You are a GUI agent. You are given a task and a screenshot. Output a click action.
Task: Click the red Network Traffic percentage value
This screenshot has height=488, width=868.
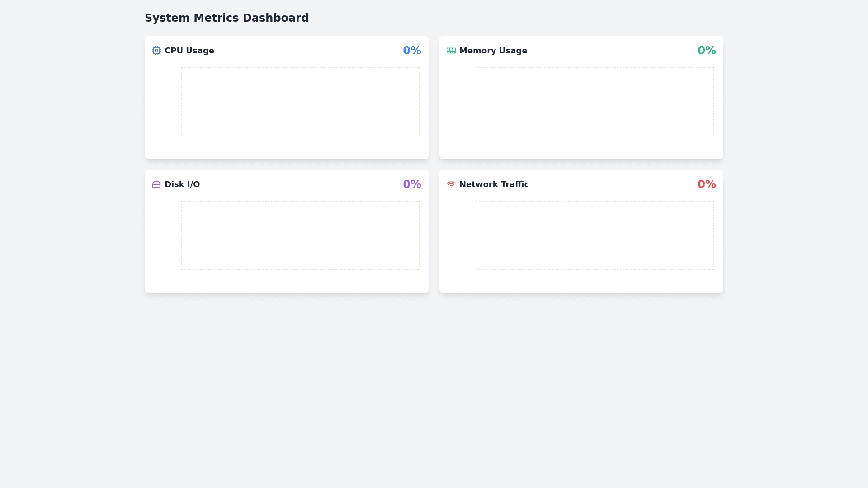point(707,184)
